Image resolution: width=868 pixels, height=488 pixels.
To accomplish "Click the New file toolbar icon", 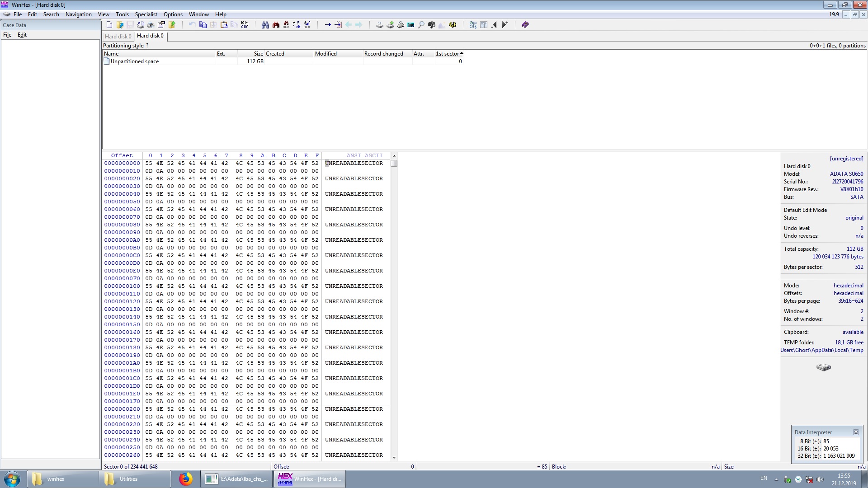I will (109, 25).
